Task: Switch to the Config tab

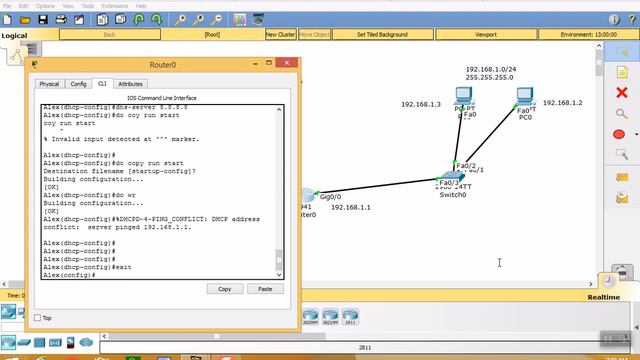Action: click(78, 84)
